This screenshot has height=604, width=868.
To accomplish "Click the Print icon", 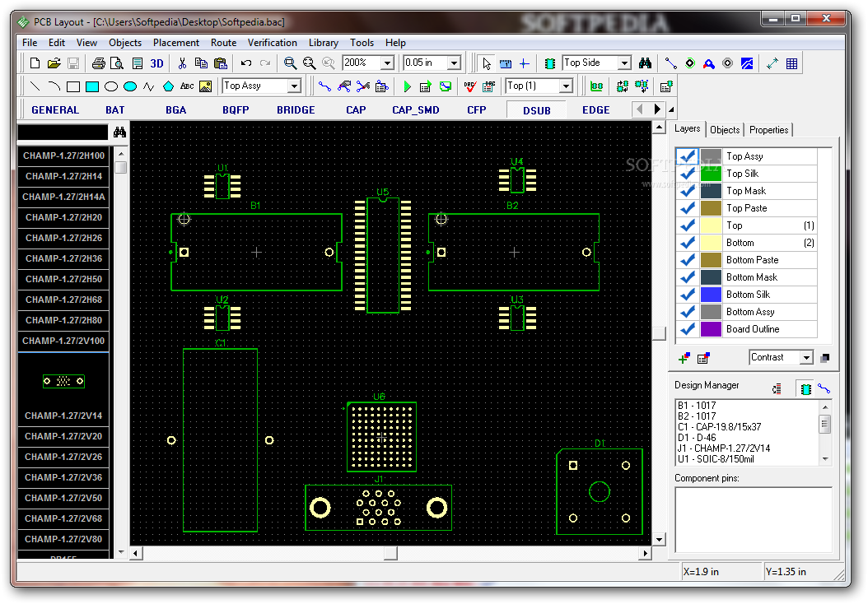I will coord(99,63).
